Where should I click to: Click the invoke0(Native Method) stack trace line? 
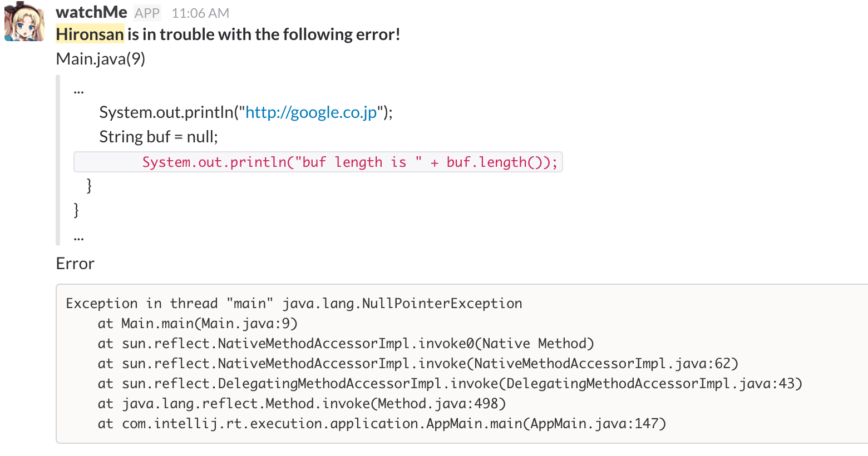coord(346,344)
